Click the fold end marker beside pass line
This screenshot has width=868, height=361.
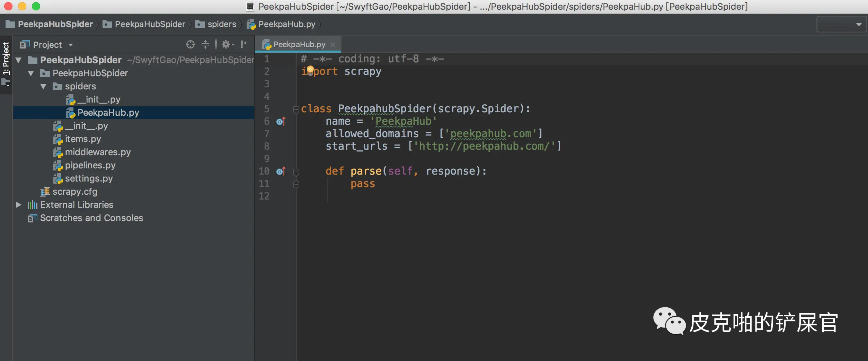(x=296, y=184)
